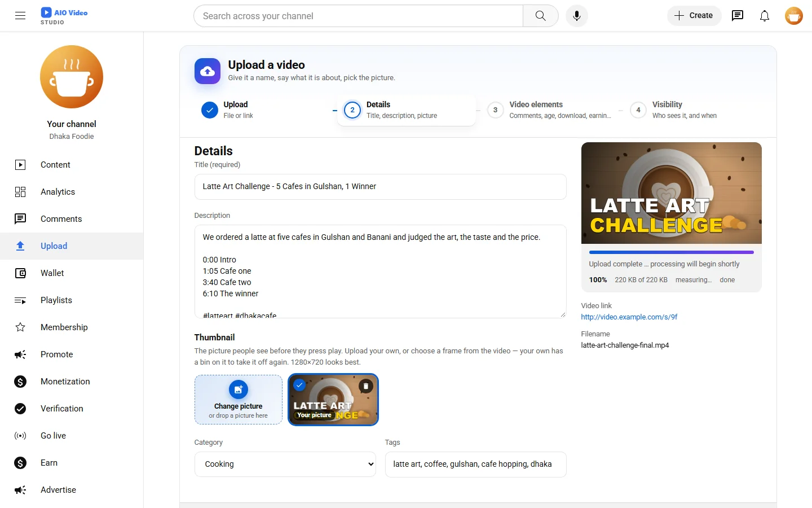812x508 pixels.
Task: Open Playlists in the sidebar
Action: point(72,300)
